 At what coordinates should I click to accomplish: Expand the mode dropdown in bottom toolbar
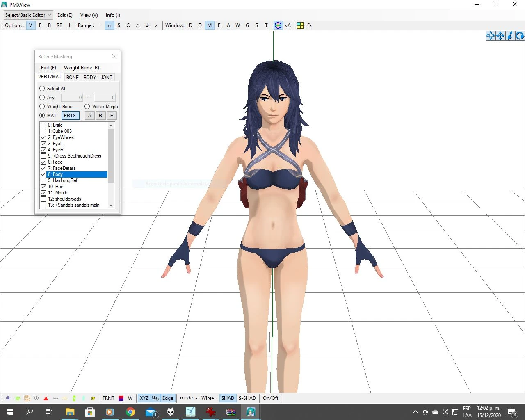click(x=189, y=398)
